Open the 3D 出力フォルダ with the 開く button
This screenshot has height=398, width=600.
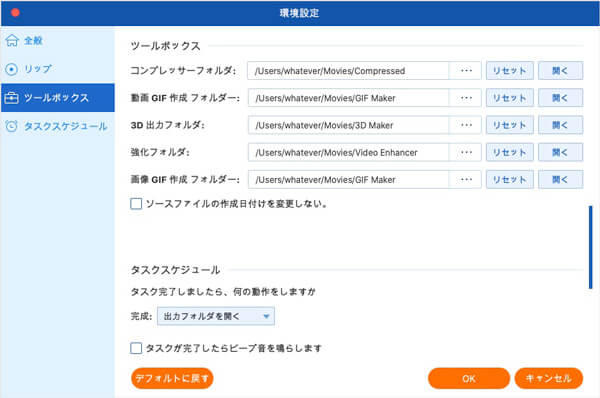tap(561, 125)
